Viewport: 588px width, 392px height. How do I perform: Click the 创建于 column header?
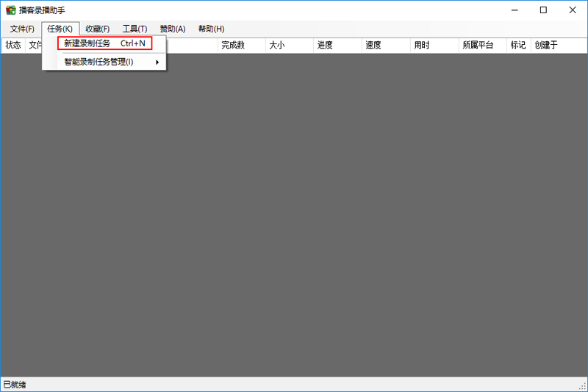point(546,45)
